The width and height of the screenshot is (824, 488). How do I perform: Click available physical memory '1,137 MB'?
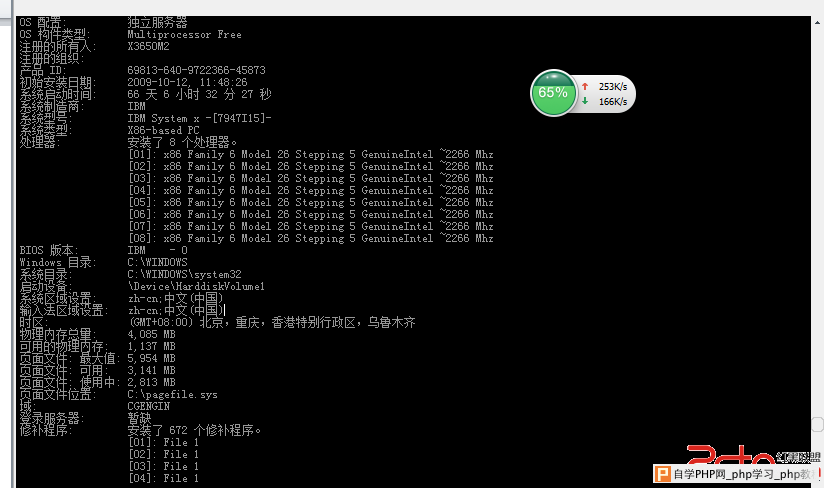(151, 347)
